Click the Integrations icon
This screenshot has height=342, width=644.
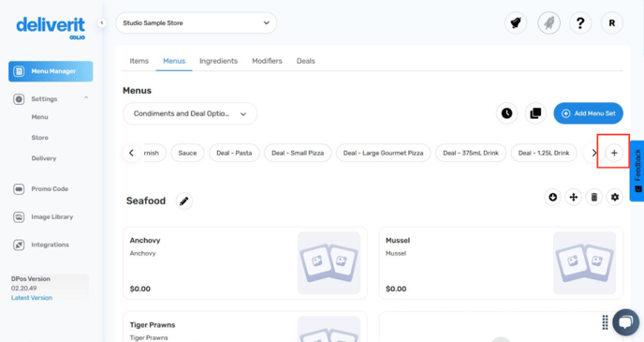tap(19, 245)
